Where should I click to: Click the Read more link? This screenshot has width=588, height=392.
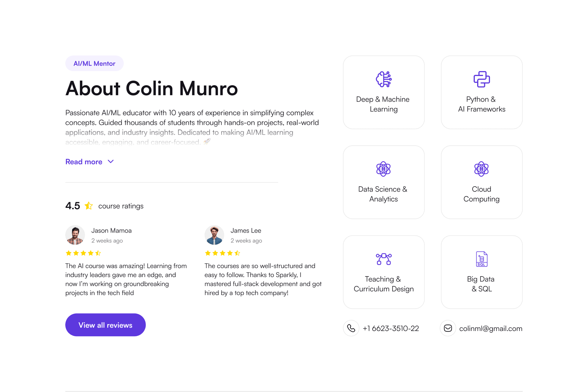(84, 162)
